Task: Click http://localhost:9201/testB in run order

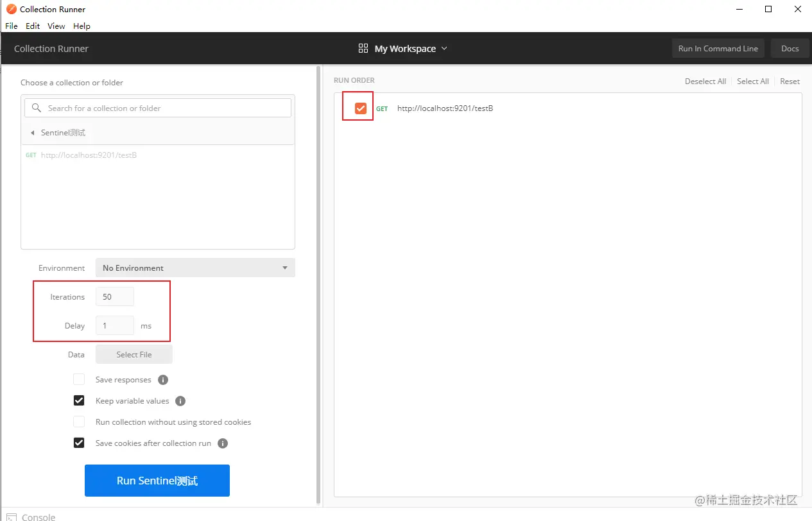Action: (445, 108)
